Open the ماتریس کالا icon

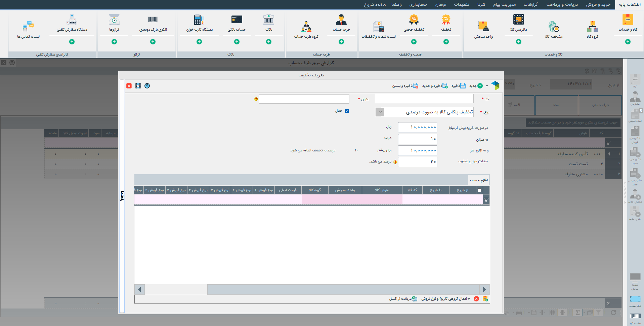(x=518, y=20)
